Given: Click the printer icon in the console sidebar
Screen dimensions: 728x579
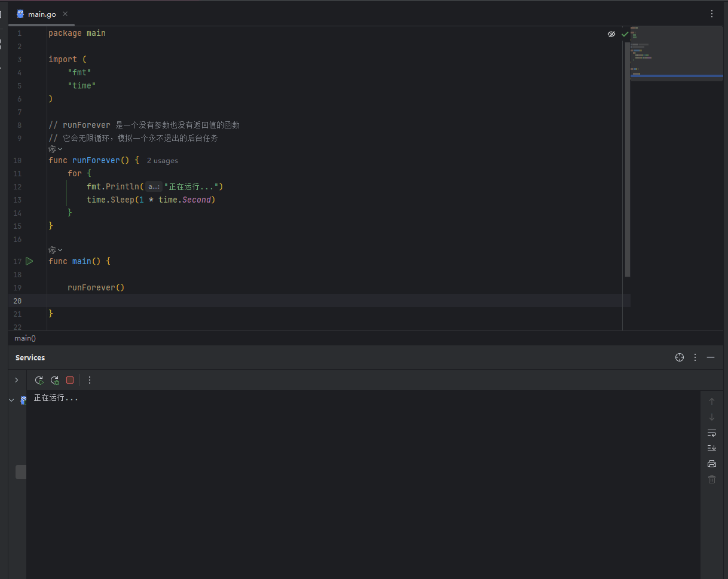Looking at the screenshot, I should 711,464.
